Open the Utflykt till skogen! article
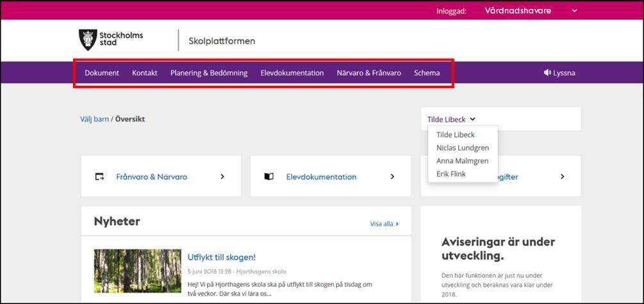This screenshot has width=644, height=304. [x=221, y=257]
